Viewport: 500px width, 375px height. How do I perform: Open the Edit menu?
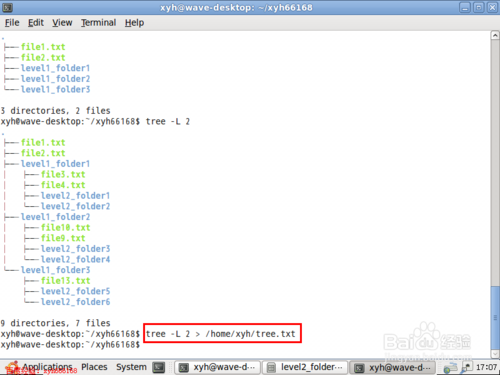point(36,23)
